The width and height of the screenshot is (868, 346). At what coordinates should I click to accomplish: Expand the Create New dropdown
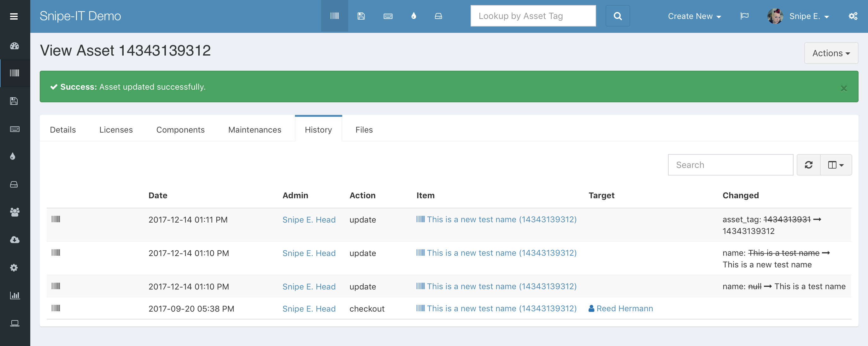[694, 16]
